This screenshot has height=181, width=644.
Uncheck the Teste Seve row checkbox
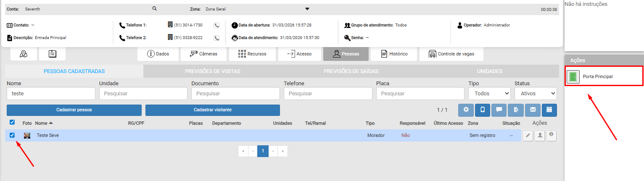[12, 135]
